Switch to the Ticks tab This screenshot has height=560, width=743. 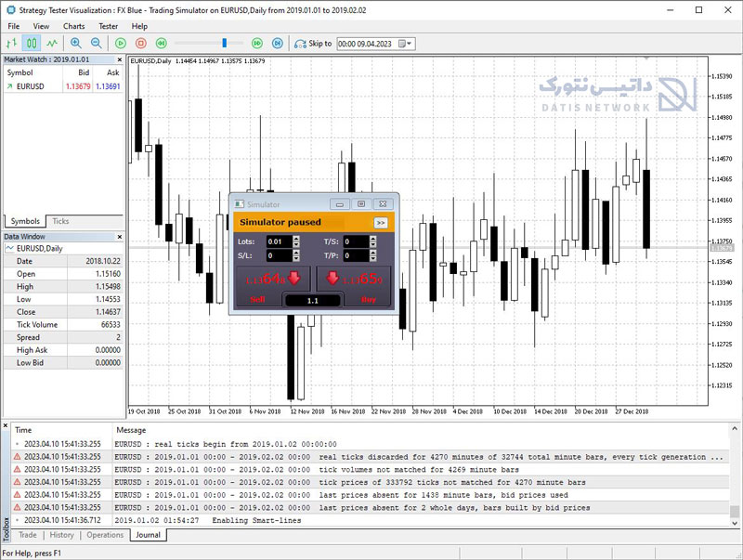(60, 221)
